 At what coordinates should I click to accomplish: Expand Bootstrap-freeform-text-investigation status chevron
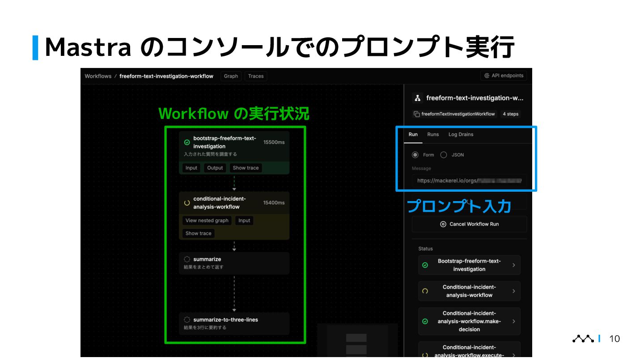[x=513, y=265]
